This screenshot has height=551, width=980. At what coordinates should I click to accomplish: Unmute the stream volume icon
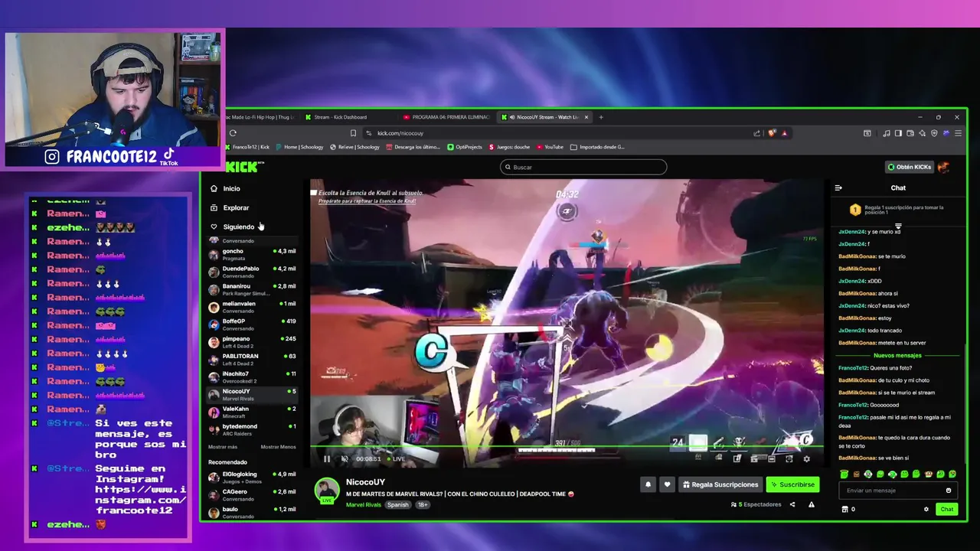[x=345, y=459]
